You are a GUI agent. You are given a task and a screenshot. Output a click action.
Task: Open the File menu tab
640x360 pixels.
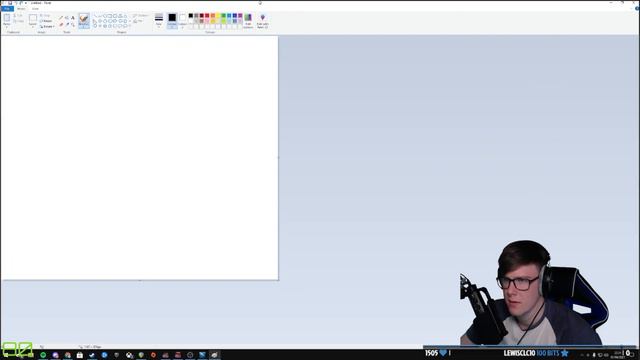[x=7, y=9]
